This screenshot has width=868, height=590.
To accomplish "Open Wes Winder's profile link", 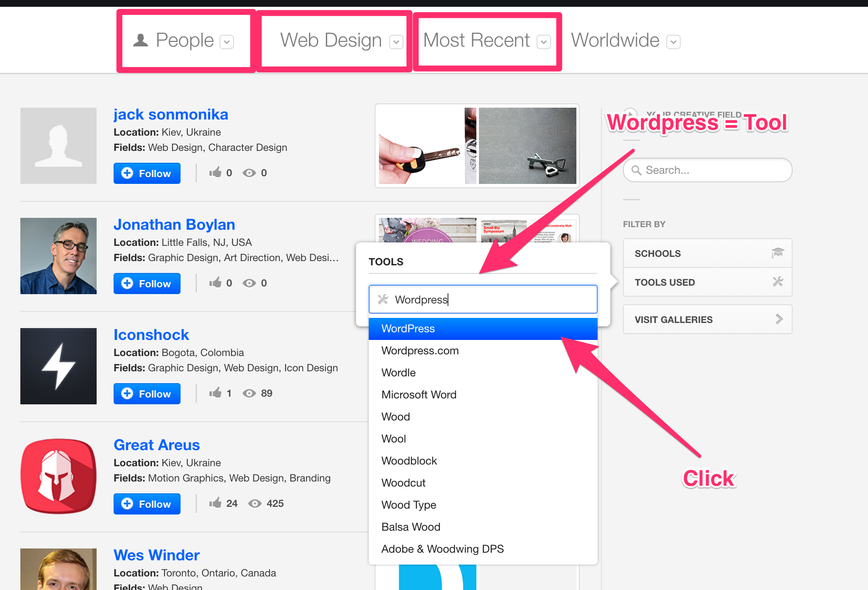I will (x=156, y=555).
